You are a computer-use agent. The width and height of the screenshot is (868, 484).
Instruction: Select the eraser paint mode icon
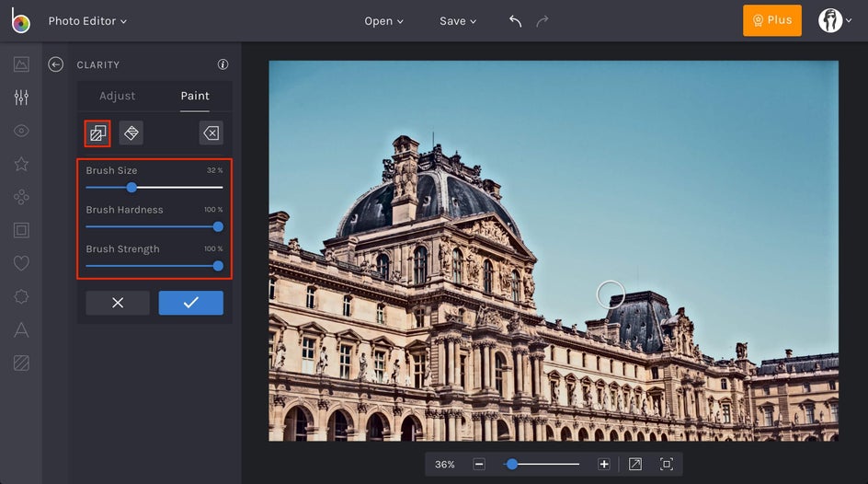(131, 133)
